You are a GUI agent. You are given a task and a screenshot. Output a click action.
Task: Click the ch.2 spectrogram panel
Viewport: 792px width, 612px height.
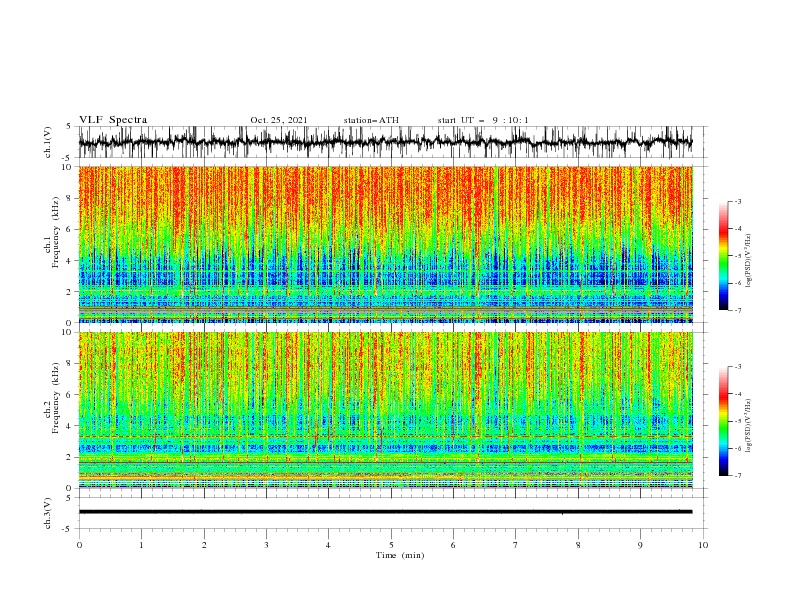[386, 410]
